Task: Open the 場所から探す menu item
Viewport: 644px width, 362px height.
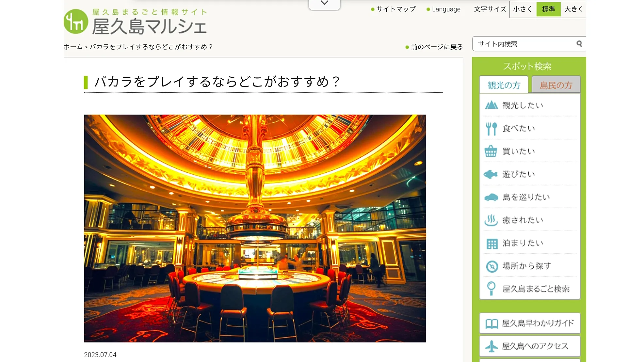Action: pos(530,266)
